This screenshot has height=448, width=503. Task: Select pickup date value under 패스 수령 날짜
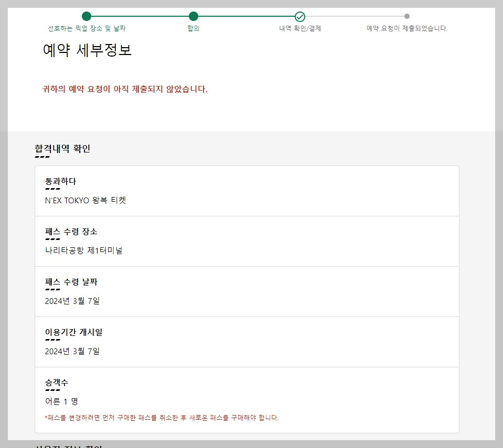[x=72, y=301]
